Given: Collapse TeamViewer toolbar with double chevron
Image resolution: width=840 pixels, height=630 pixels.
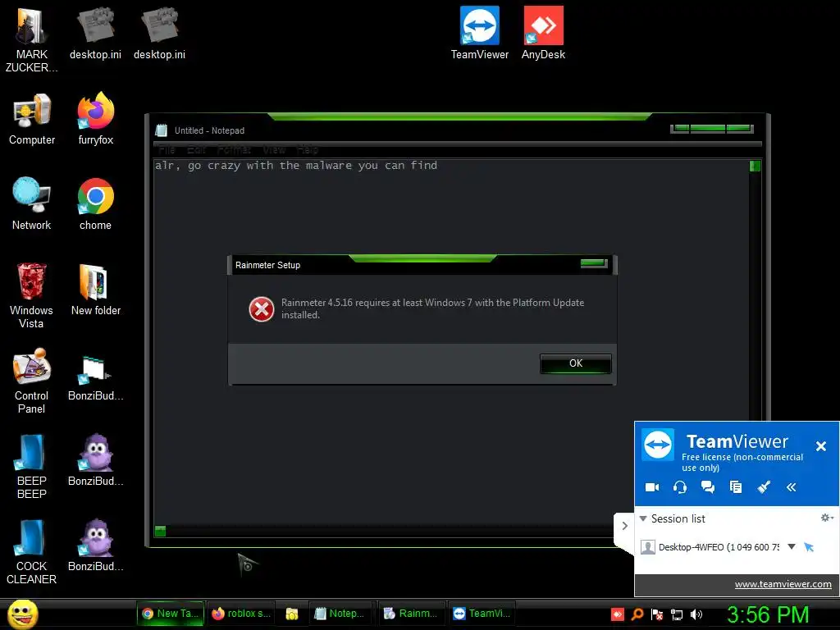Looking at the screenshot, I should tap(792, 487).
